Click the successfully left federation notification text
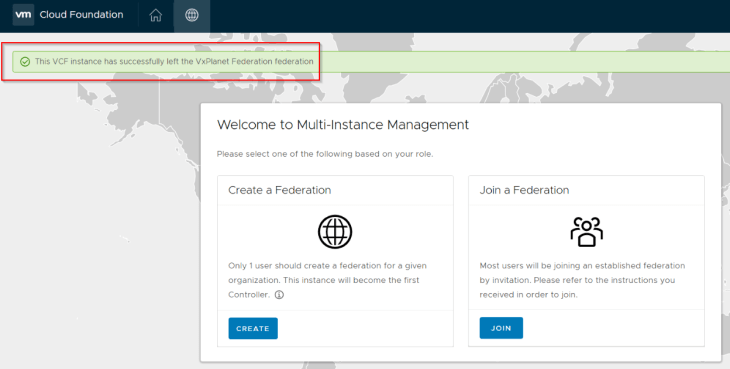This screenshot has height=369, width=730. pyautogui.click(x=174, y=61)
